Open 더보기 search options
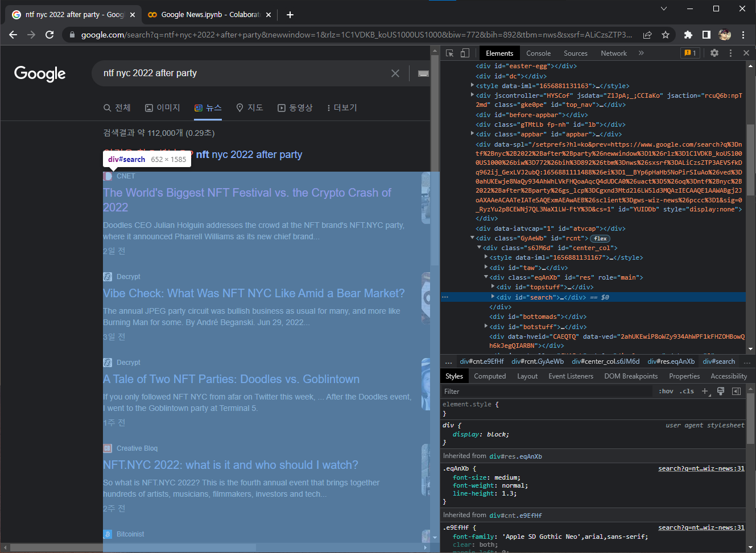756x553 pixels. coord(341,107)
